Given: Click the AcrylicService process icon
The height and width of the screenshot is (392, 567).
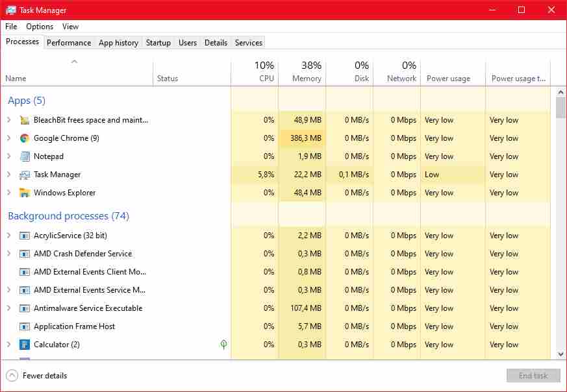Looking at the screenshot, I should tap(24, 236).
